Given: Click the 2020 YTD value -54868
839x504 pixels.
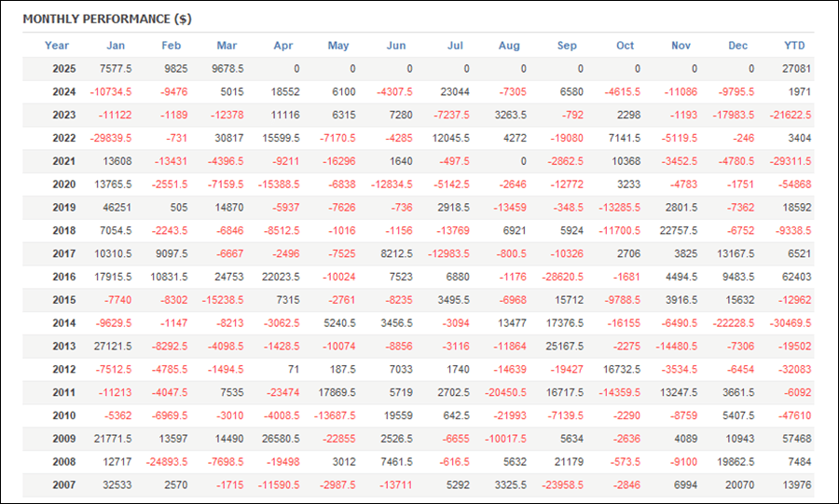Looking at the screenshot, I should 794,184.
